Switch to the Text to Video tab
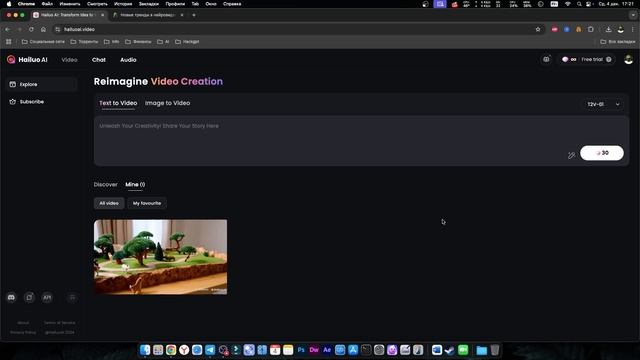This screenshot has height=360, width=640. pos(118,103)
